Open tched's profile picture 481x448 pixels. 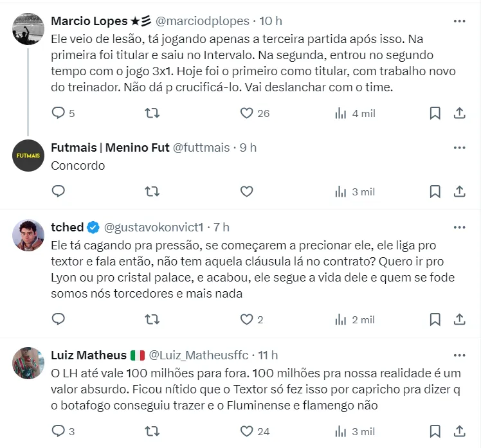coord(28,235)
